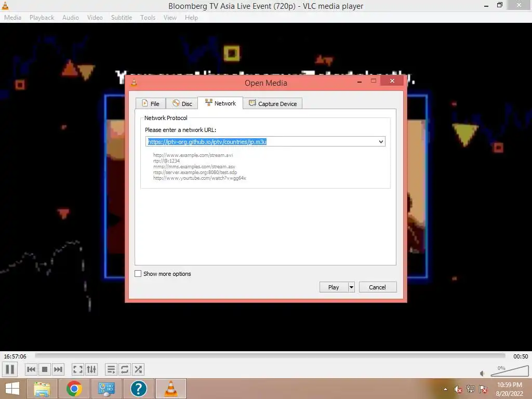The image size is (532, 399).
Task: Show hidden system tray icons
Action: click(445, 389)
